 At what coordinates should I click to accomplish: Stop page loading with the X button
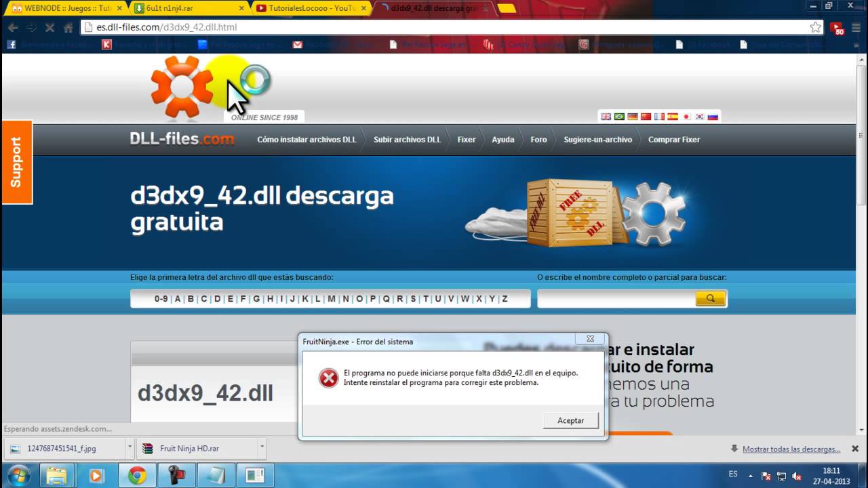point(50,28)
